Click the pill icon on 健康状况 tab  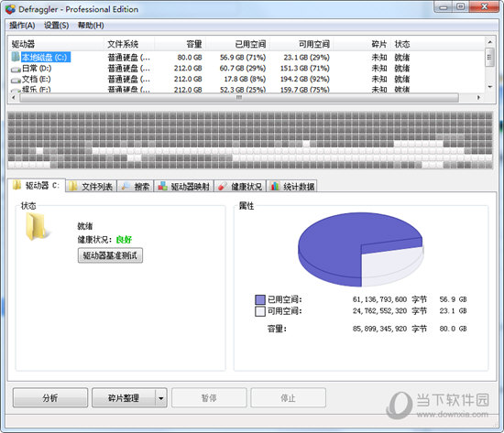pyautogui.click(x=222, y=187)
